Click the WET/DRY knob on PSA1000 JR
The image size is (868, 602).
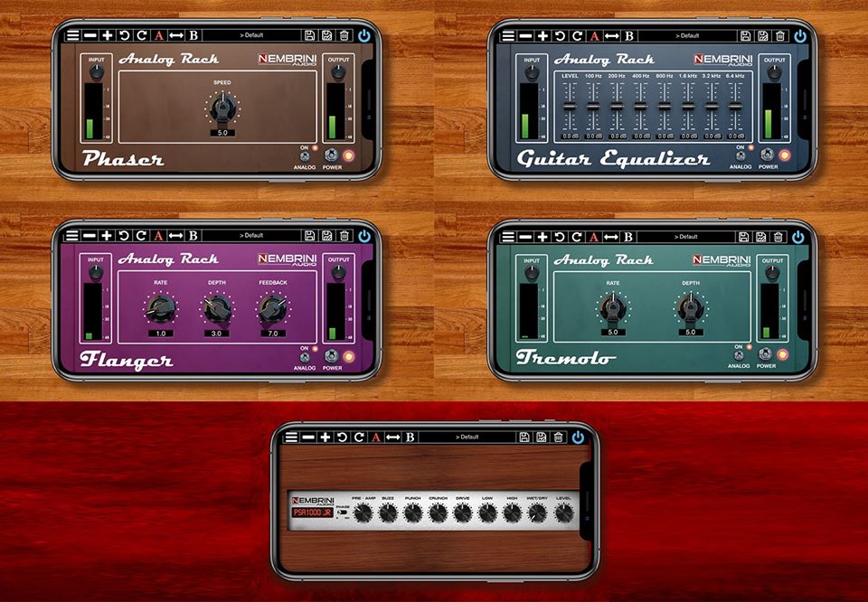click(x=537, y=513)
